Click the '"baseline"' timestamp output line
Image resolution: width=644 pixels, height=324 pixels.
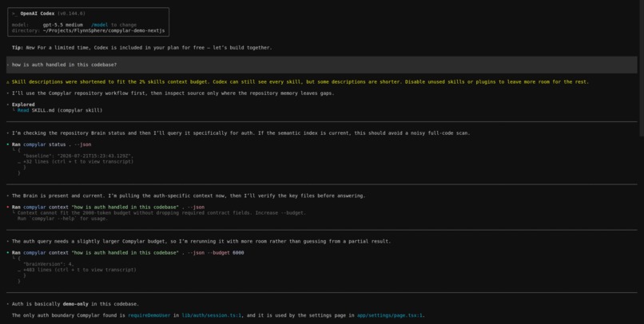point(78,156)
